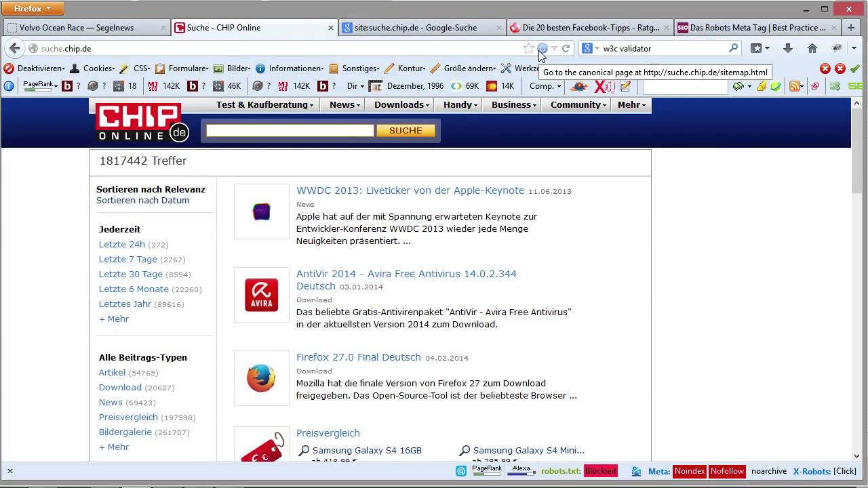Click the Avira thumbnail icon
This screenshot has height=488, width=868.
pos(262,295)
